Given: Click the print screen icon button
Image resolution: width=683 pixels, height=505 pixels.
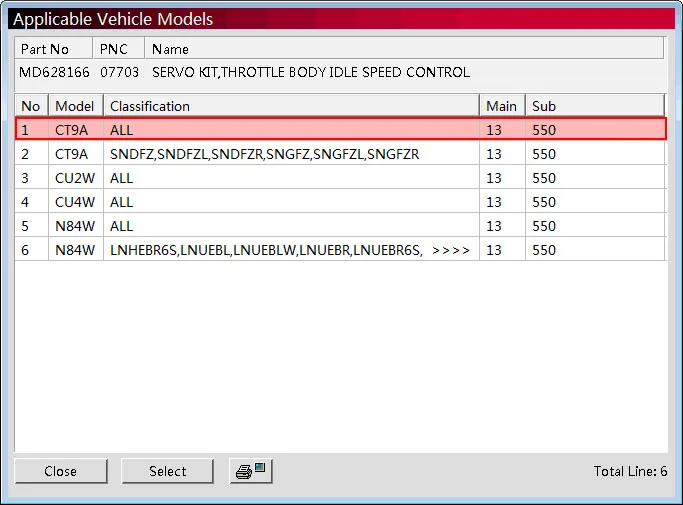Looking at the screenshot, I should 251,471.
